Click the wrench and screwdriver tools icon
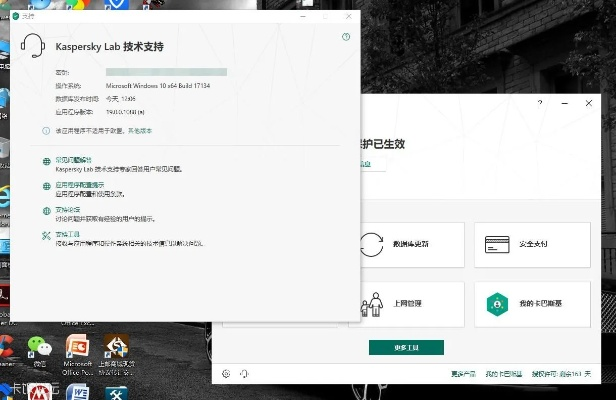Viewport: 616px width, 400px height. pyautogui.click(x=46, y=235)
